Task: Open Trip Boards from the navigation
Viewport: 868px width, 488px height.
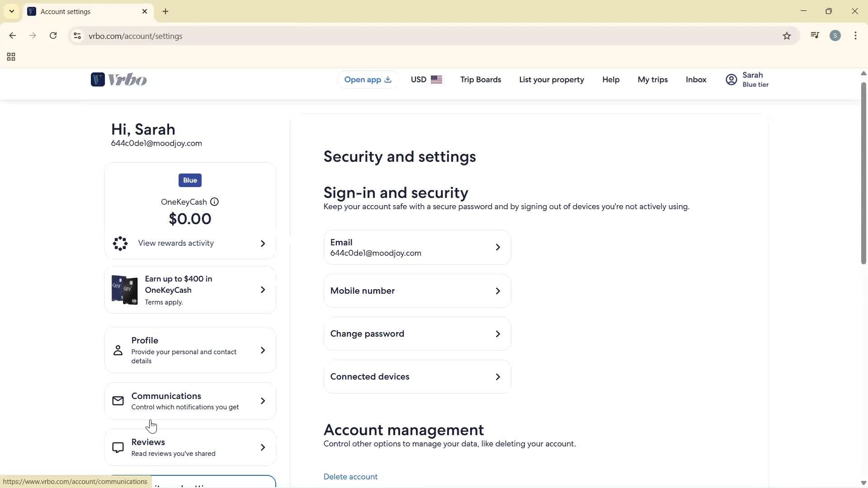Action: tap(481, 80)
